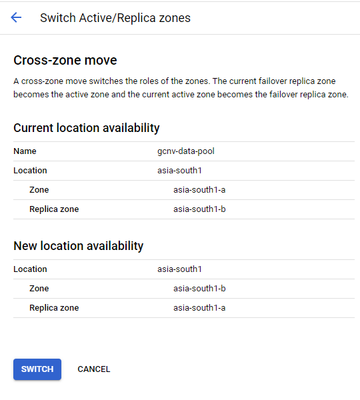Image resolution: width=360 pixels, height=400 pixels.
Task: Click the Name row label
Action: 25,151
